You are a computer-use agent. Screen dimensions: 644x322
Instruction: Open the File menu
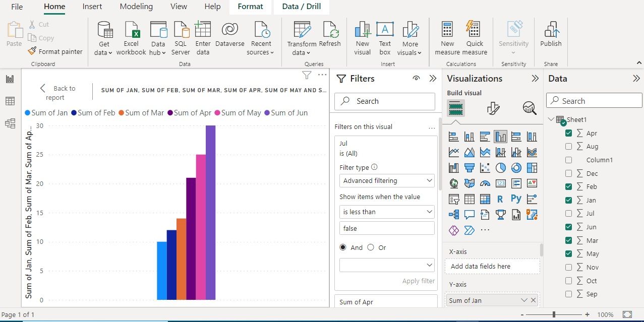click(17, 7)
